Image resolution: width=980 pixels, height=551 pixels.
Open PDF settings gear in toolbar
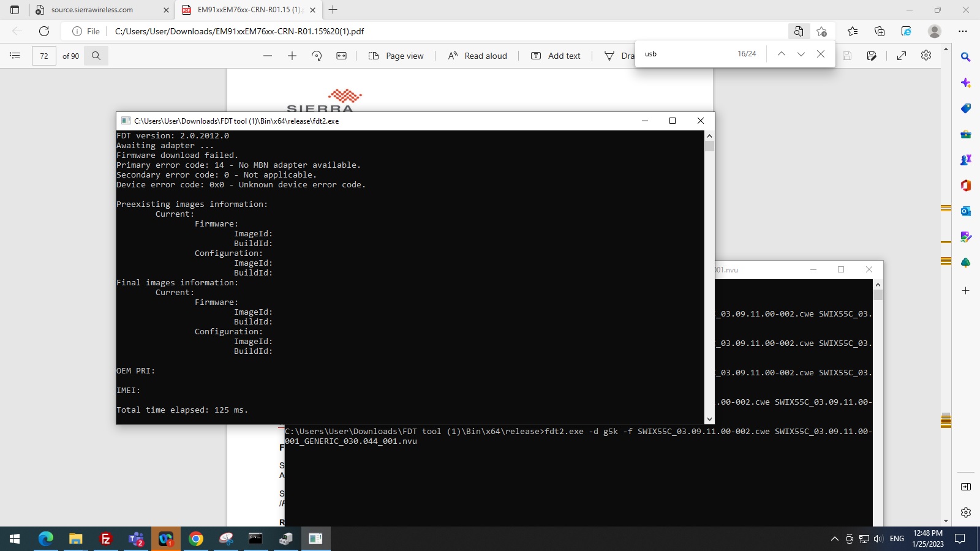click(x=926, y=56)
